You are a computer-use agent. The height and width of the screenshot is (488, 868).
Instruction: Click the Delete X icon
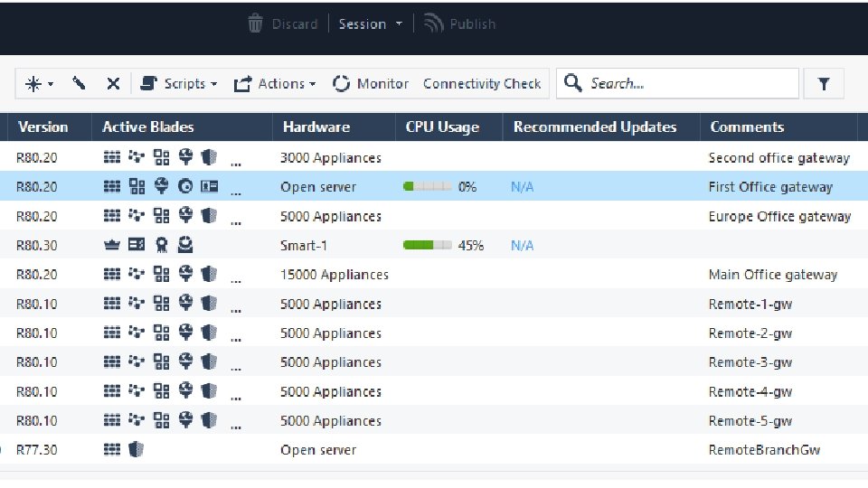pyautogui.click(x=113, y=83)
